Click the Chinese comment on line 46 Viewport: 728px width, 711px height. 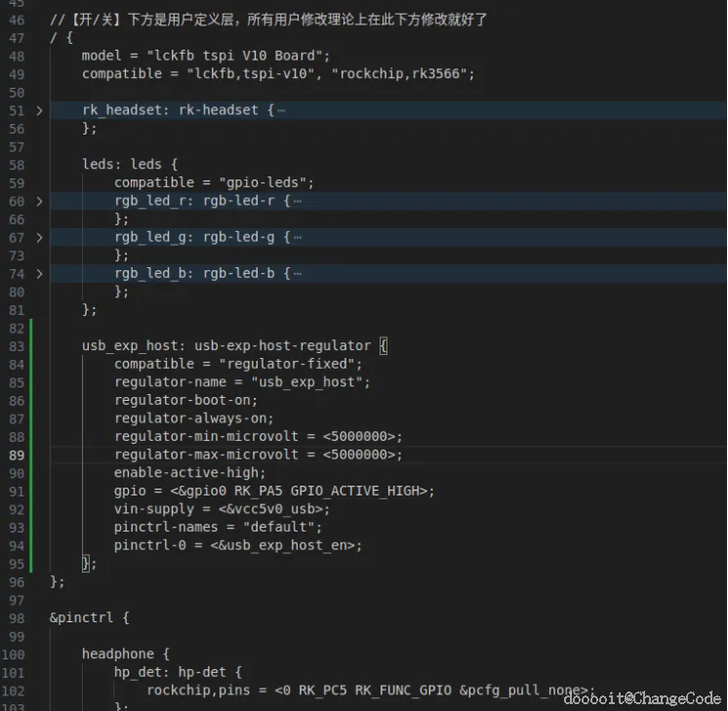pyautogui.click(x=268, y=20)
